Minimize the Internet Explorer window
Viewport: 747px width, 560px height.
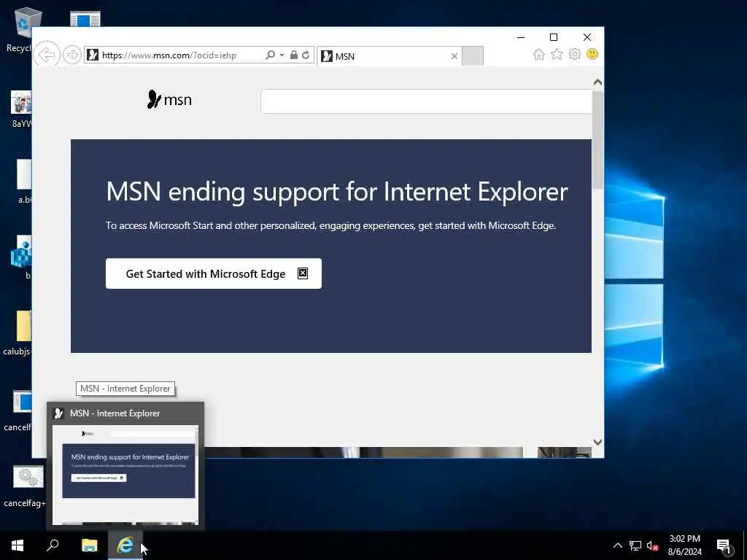tap(521, 37)
